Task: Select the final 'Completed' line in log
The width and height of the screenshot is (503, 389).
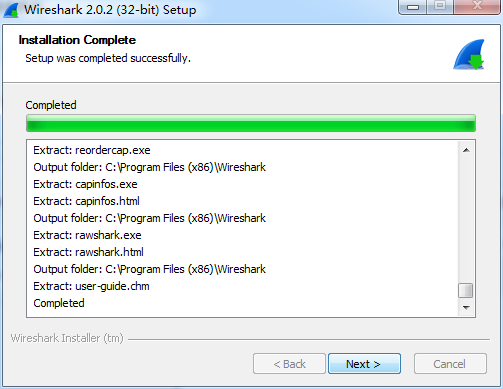Action: tap(59, 303)
